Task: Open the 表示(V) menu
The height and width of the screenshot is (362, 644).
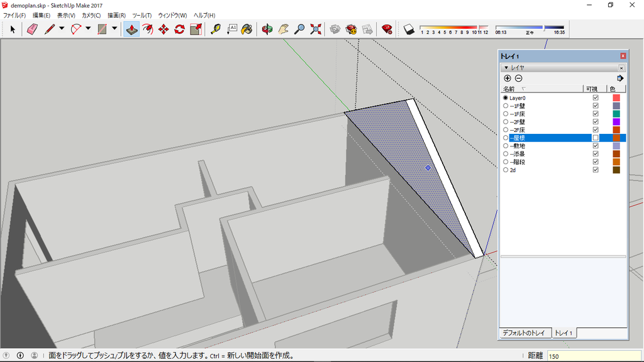Action: 66,15
